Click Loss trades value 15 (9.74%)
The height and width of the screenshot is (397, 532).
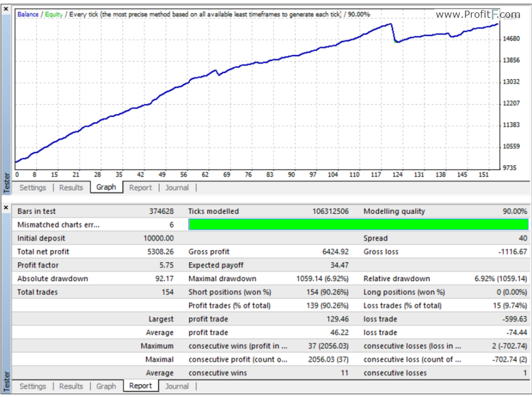(510, 305)
